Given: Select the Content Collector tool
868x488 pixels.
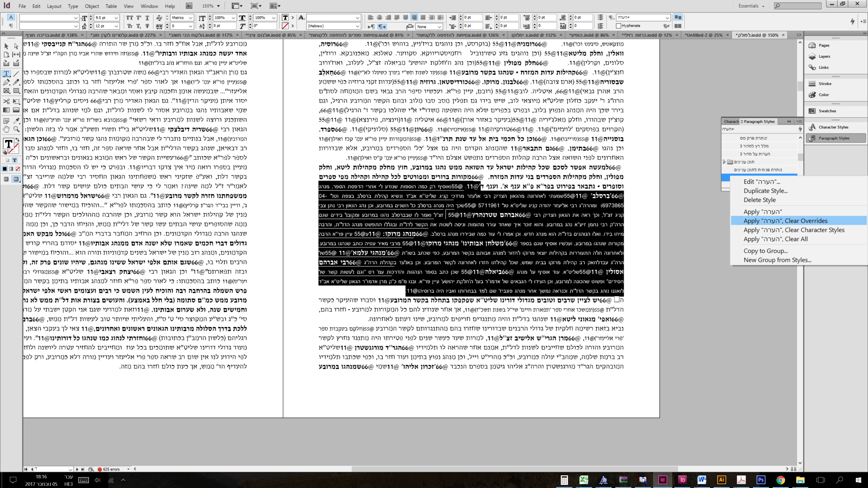Looking at the screenshot, I should coord(6,63).
